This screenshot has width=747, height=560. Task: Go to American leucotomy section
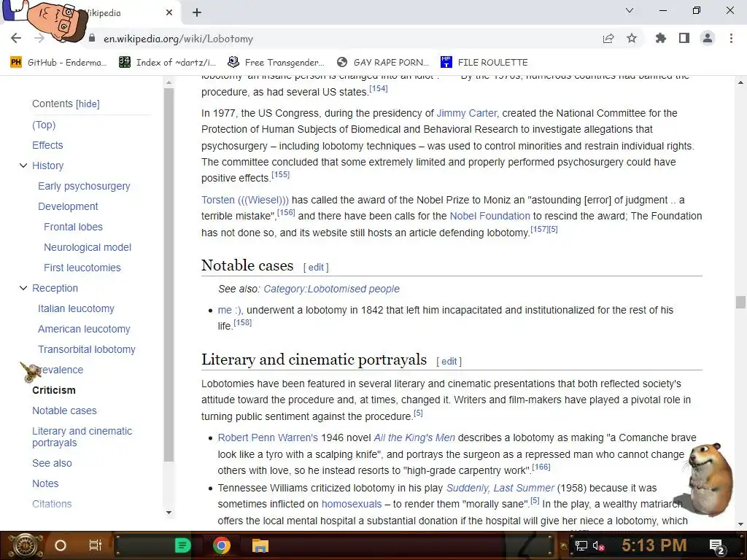coord(84,330)
